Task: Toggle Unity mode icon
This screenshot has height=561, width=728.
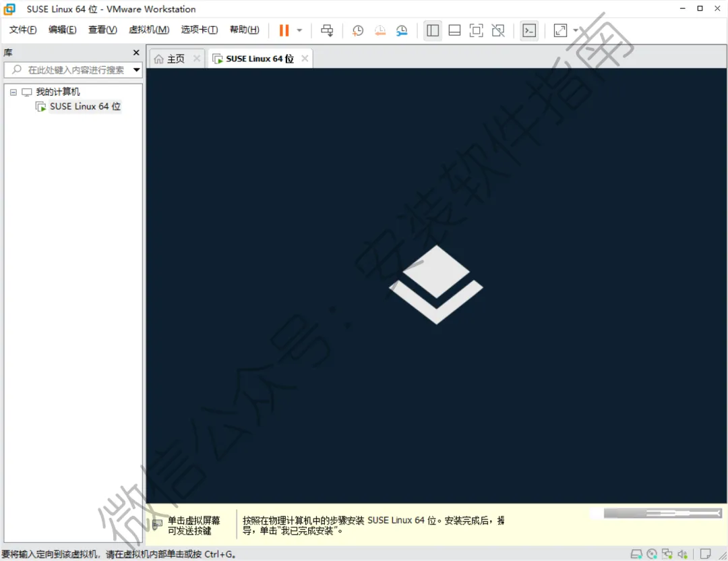Action: coord(498,30)
